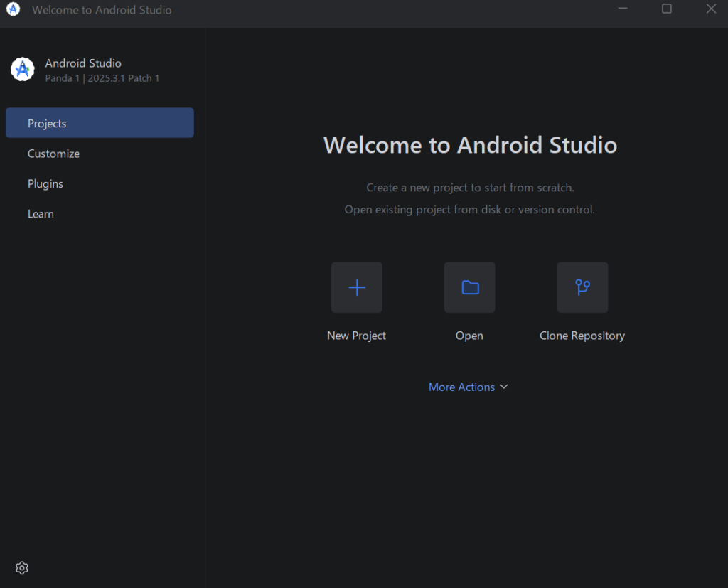Expand the More Actions chevron arrow
Image resolution: width=728 pixels, height=588 pixels.
pos(504,387)
